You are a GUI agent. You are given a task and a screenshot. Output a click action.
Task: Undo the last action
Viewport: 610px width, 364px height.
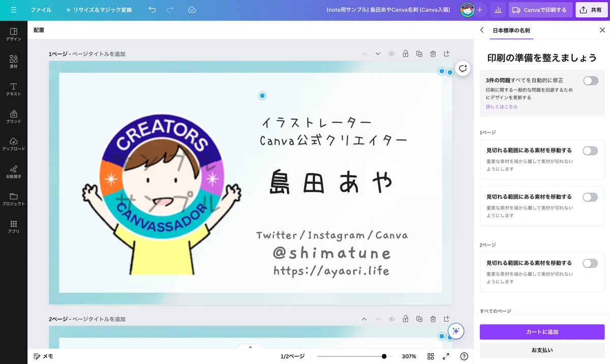click(x=152, y=10)
